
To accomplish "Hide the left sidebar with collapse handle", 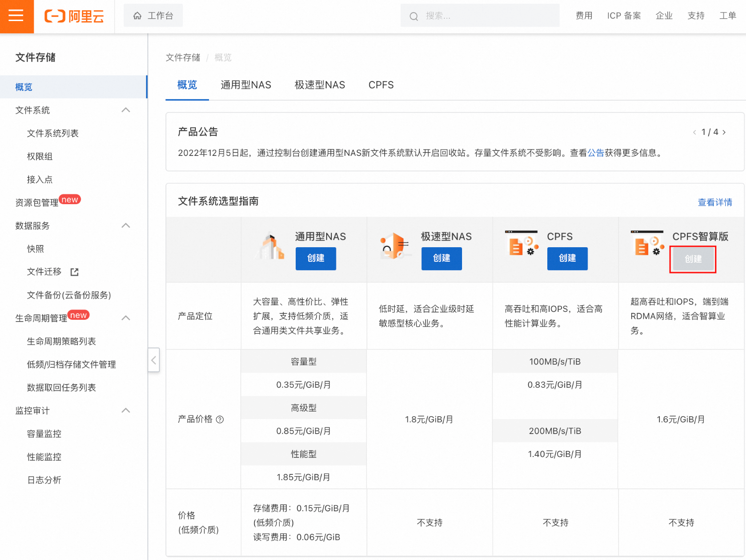I will [154, 360].
